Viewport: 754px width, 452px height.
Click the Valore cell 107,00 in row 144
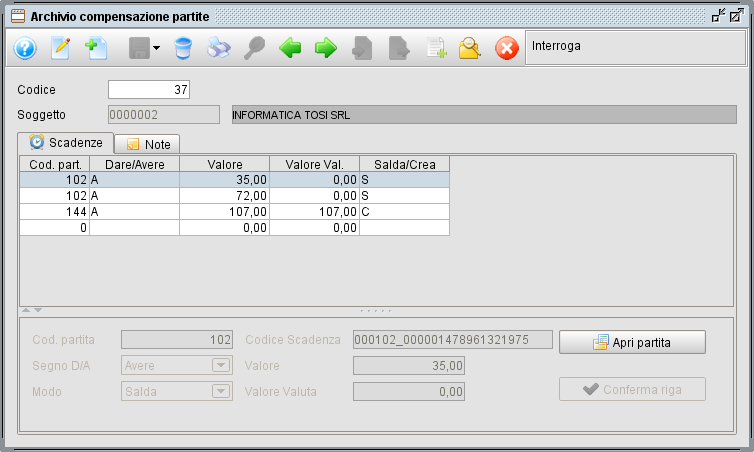click(x=225, y=212)
